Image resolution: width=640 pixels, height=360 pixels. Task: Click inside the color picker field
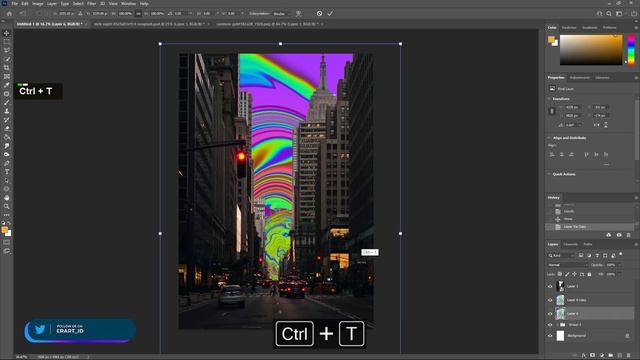[x=591, y=50]
